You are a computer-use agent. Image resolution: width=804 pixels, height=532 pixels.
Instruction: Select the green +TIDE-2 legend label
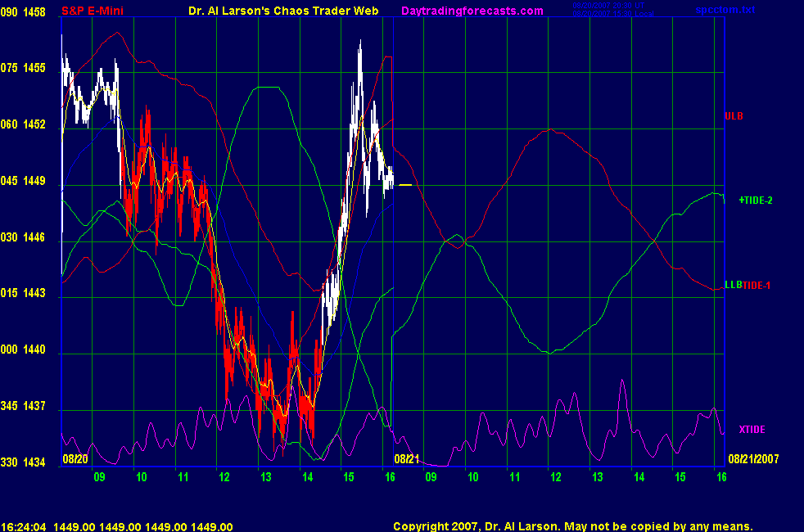(755, 200)
